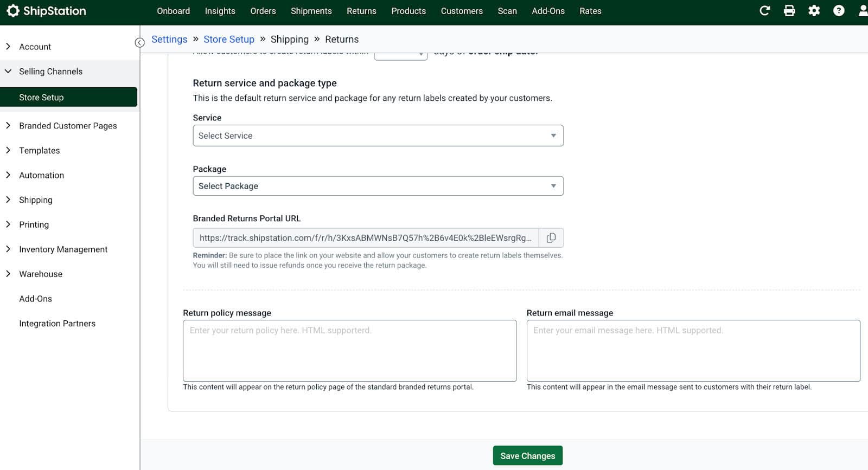Open the settings gear icon
The width and height of the screenshot is (868, 470).
pos(814,11)
